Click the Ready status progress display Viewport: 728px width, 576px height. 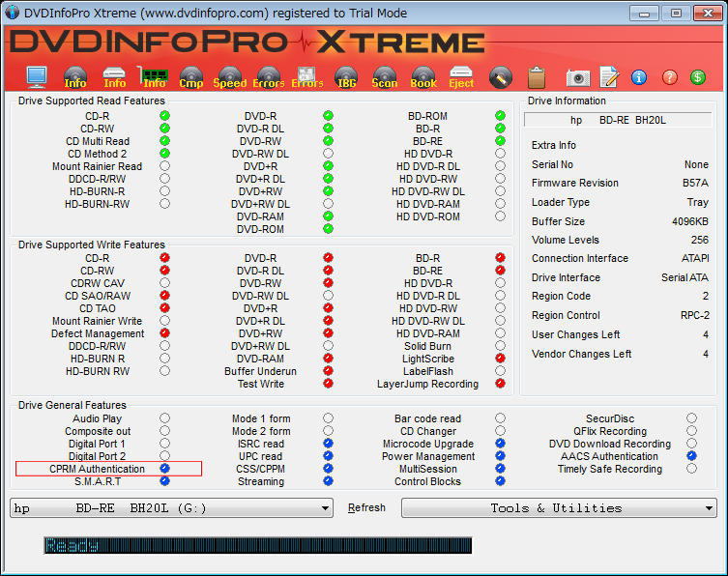coord(258,545)
